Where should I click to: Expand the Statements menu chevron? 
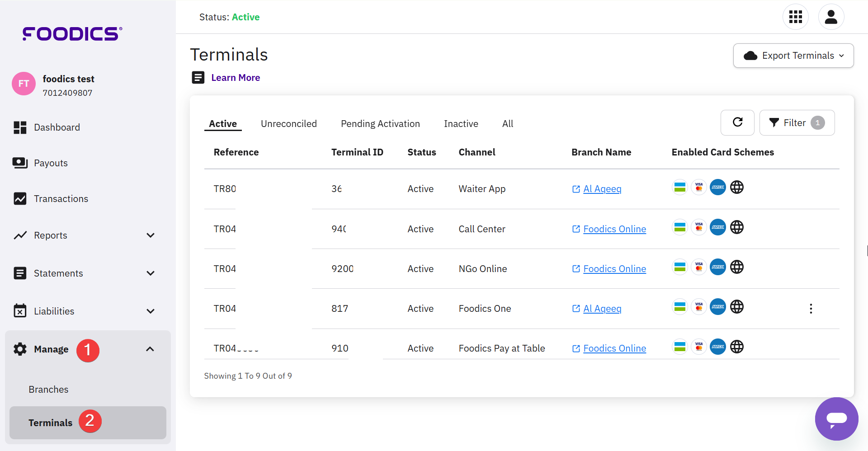[x=151, y=273]
